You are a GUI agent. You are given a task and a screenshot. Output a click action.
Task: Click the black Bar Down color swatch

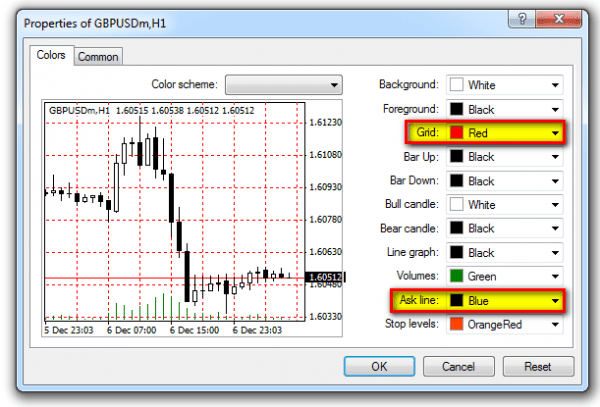click(457, 181)
